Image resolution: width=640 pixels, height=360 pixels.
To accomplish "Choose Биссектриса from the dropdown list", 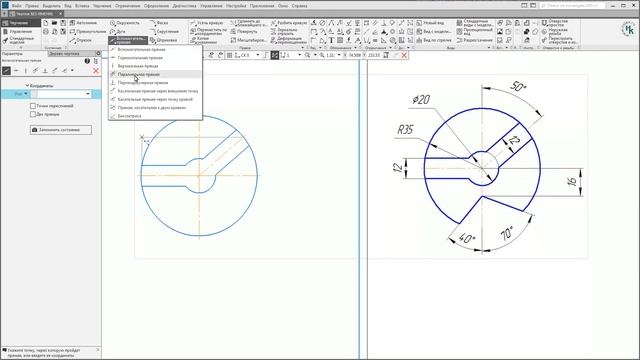I will click(155, 116).
